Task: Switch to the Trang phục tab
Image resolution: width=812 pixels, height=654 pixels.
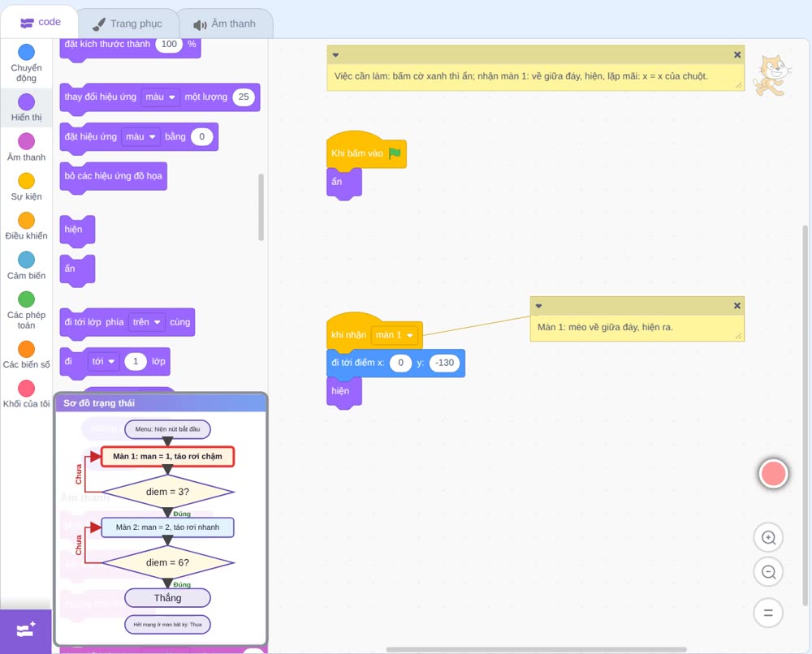Action: pyautogui.click(x=127, y=24)
